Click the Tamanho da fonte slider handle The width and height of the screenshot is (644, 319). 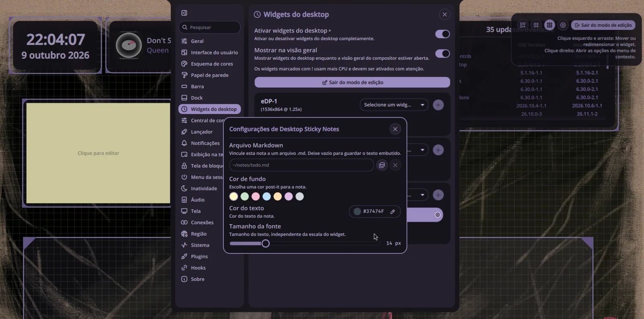pyautogui.click(x=265, y=243)
